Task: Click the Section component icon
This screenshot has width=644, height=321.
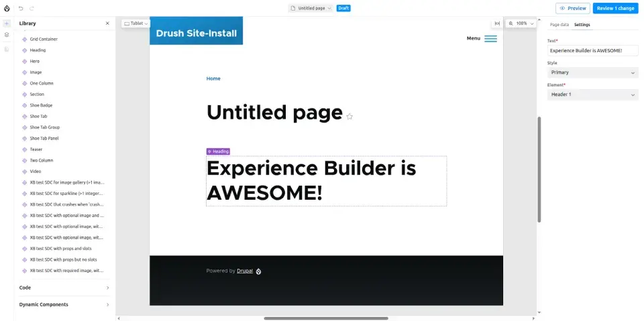Action: 25,94
